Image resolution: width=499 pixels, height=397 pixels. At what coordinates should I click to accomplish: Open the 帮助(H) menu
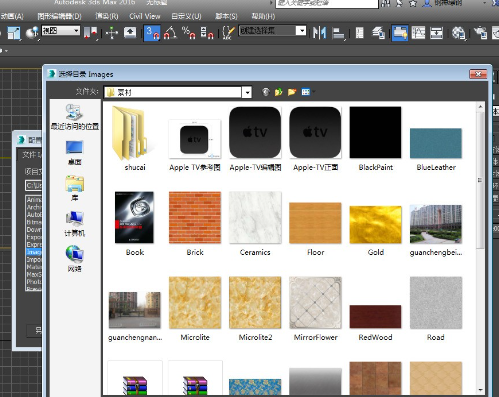coord(263,16)
